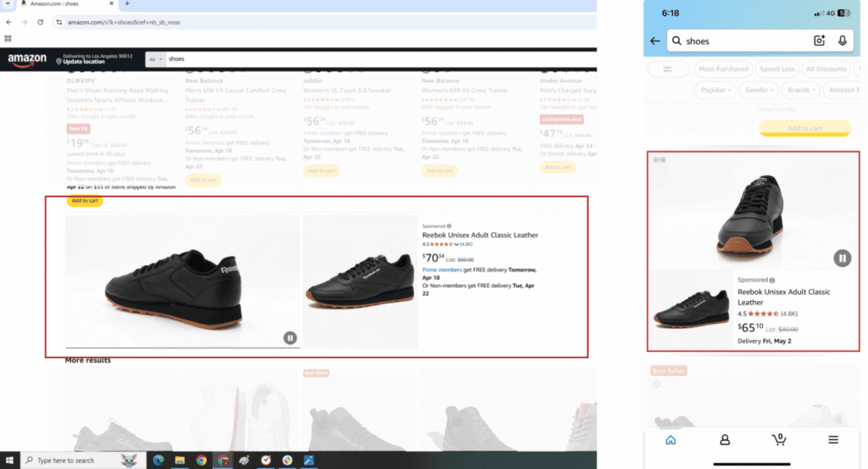Click Type here to search taskbar box

pos(83,461)
